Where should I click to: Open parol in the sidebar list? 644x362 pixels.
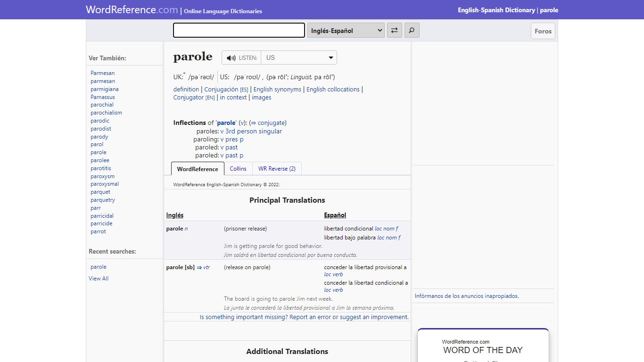click(x=97, y=144)
